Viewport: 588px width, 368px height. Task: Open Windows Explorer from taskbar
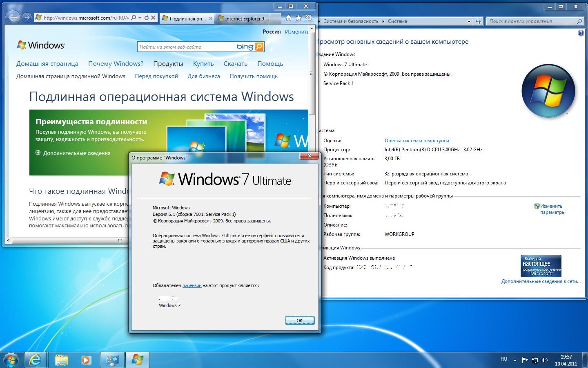coord(61,360)
